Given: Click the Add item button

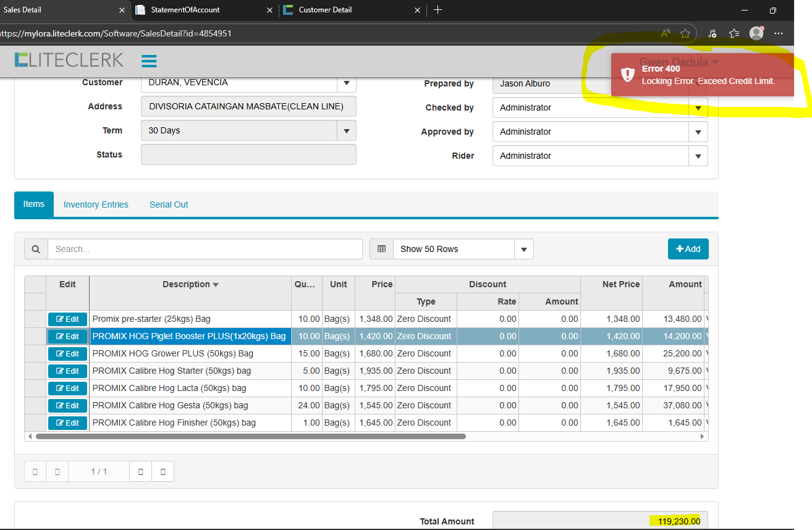Looking at the screenshot, I should 688,249.
